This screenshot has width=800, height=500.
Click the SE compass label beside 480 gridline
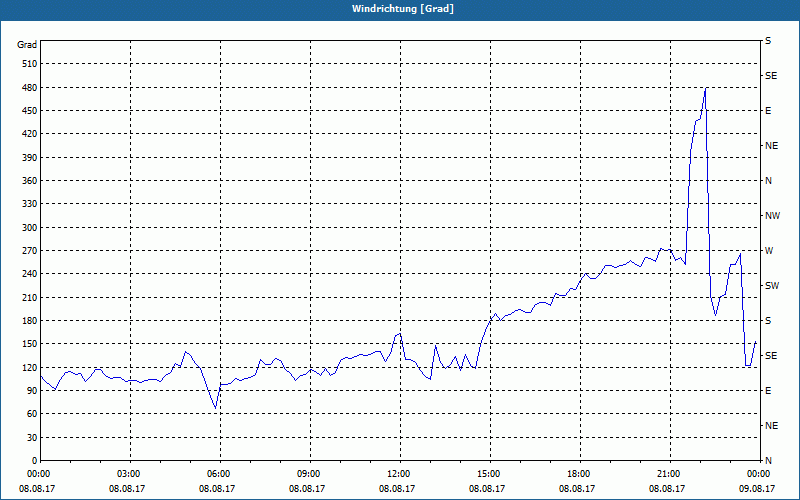pos(771,76)
